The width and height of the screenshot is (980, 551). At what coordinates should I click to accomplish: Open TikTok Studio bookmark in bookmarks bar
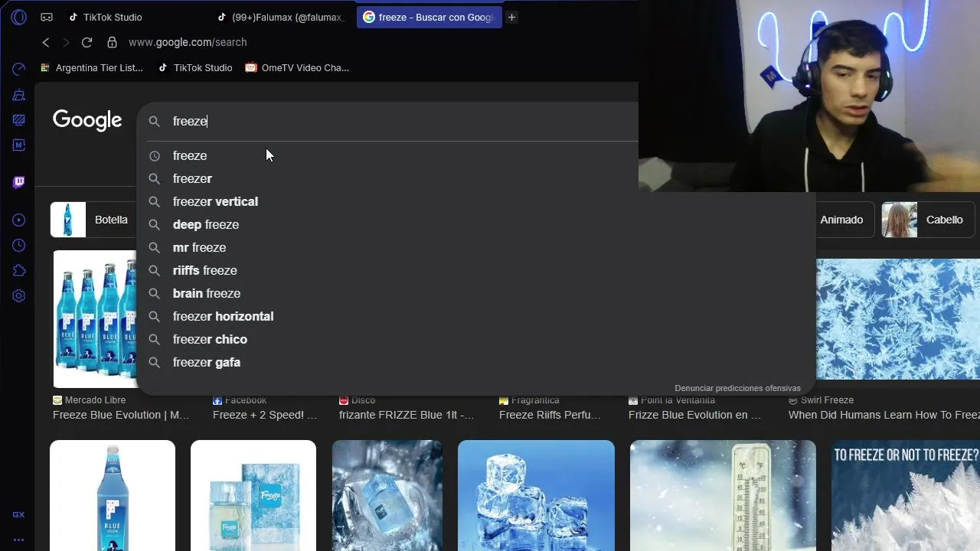point(194,67)
